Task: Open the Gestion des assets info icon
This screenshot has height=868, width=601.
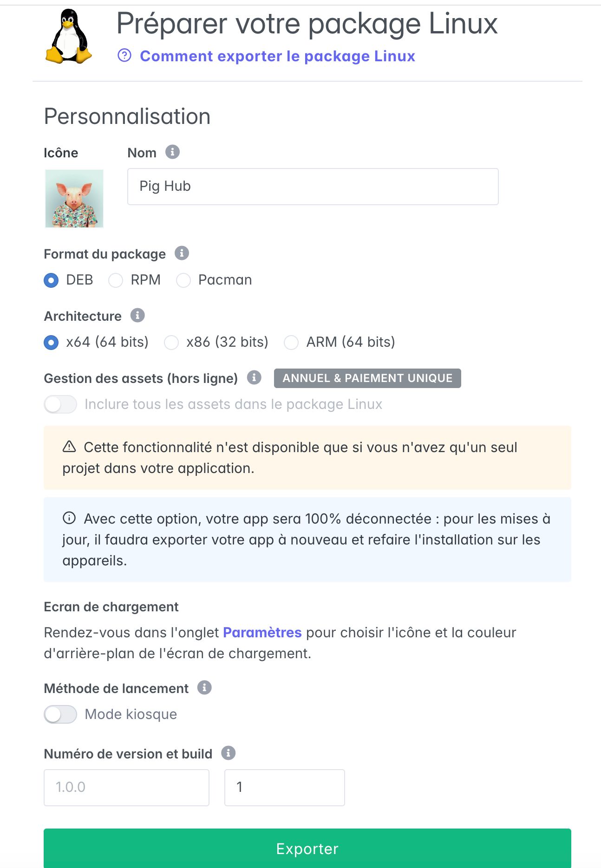Action: tap(255, 378)
